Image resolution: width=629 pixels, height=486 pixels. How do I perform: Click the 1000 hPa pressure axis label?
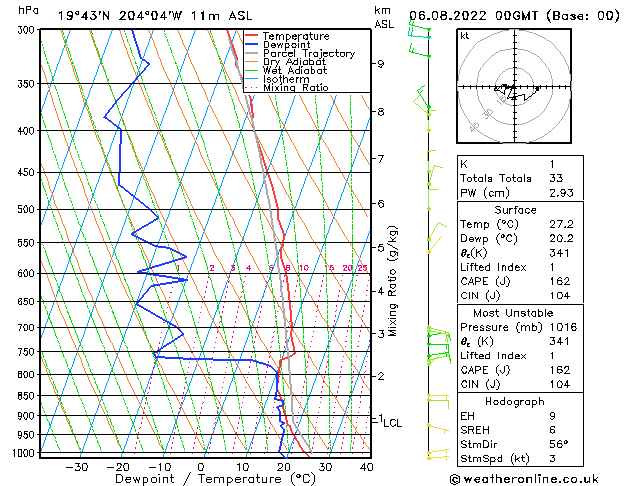[x=25, y=453]
